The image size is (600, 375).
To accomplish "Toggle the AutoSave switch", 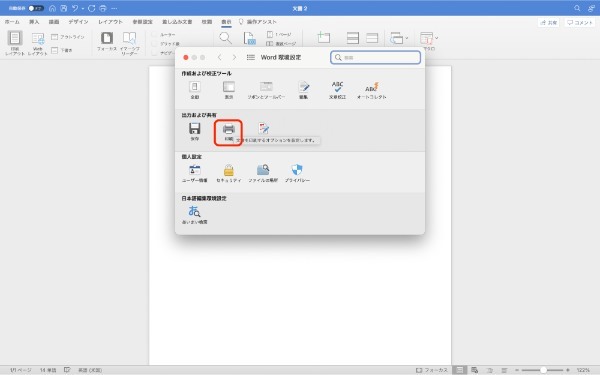I will [36, 8].
